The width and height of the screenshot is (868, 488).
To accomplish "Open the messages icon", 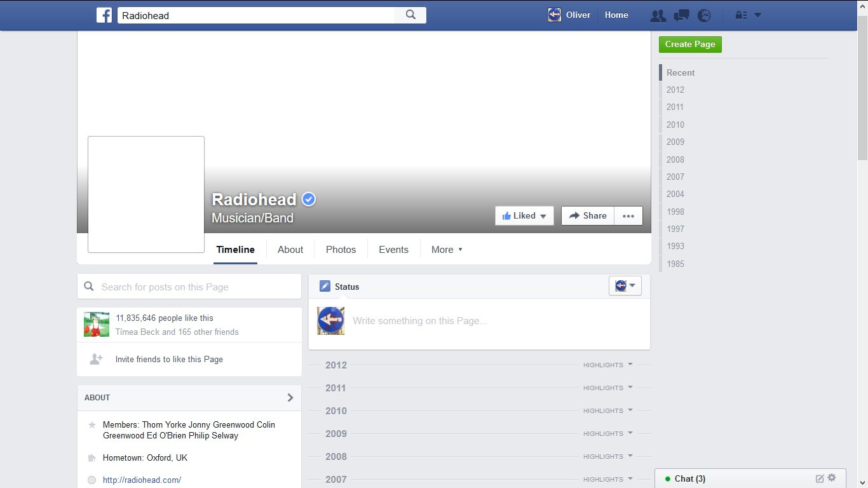I will coord(681,16).
